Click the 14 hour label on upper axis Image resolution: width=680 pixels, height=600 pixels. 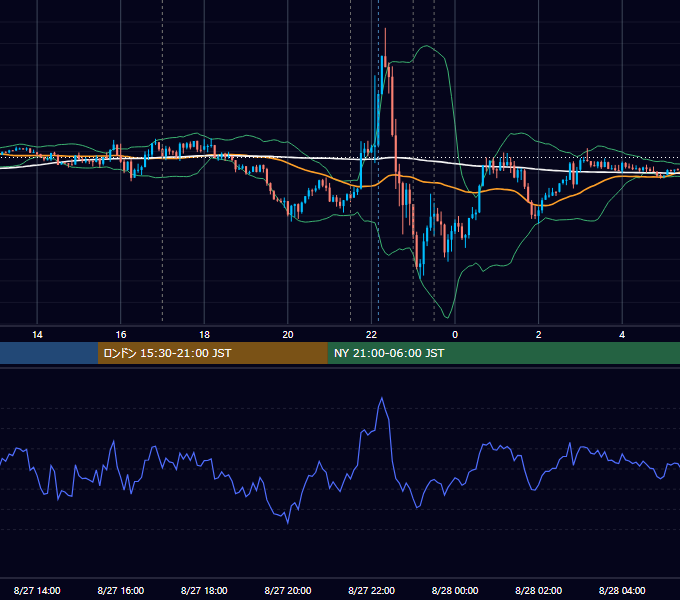(37, 335)
